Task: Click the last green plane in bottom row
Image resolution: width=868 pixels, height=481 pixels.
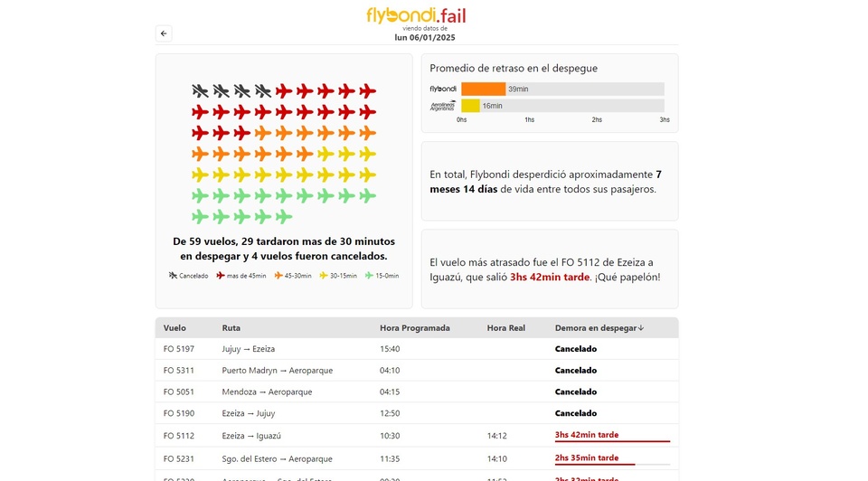Action: click(284, 217)
